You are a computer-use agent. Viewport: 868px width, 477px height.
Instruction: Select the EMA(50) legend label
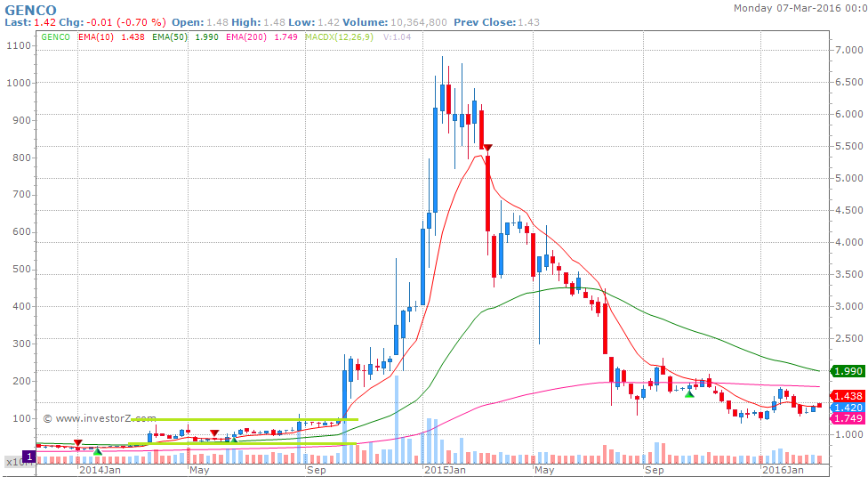pyautogui.click(x=170, y=37)
